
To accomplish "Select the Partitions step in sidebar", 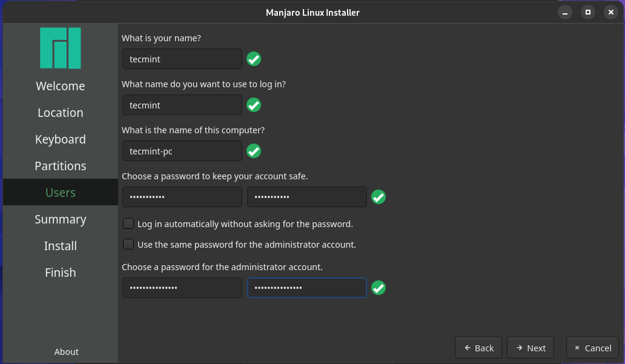I will click(x=61, y=166).
